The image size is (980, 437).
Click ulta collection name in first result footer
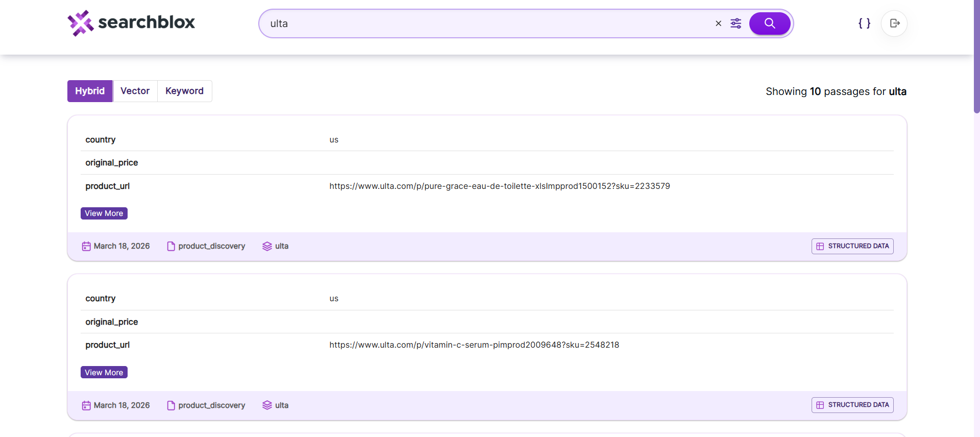(x=282, y=246)
